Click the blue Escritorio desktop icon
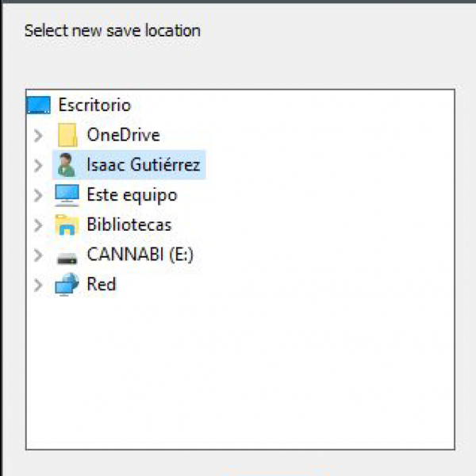The height and width of the screenshot is (476, 476). click(38, 106)
